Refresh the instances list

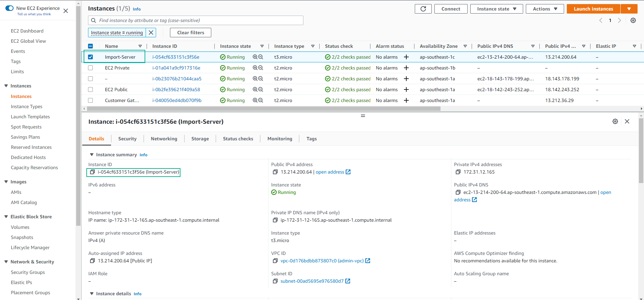click(423, 9)
